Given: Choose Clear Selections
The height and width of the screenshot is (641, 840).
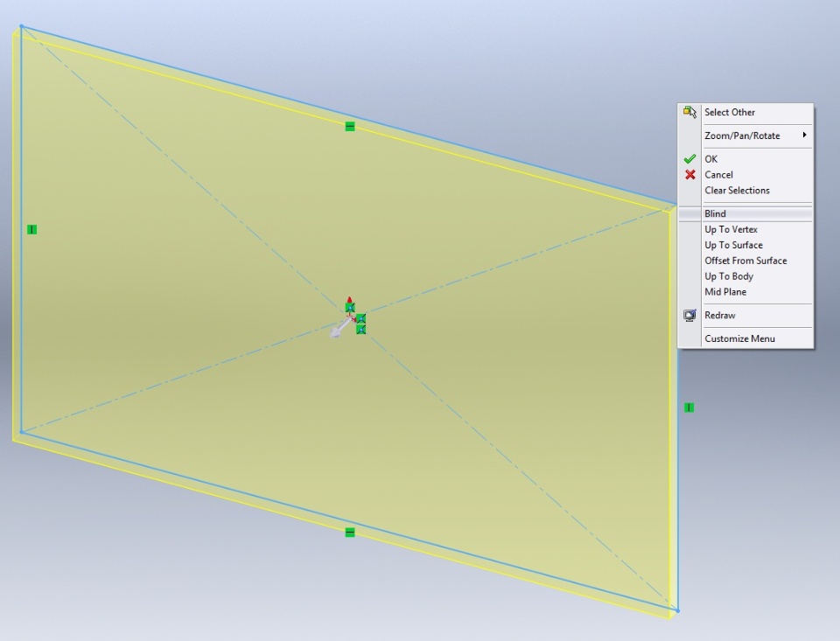Looking at the screenshot, I should click(x=745, y=190).
